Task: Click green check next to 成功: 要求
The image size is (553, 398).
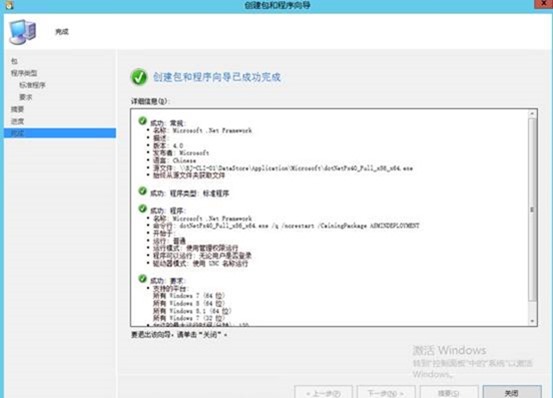Action: pyautogui.click(x=142, y=278)
